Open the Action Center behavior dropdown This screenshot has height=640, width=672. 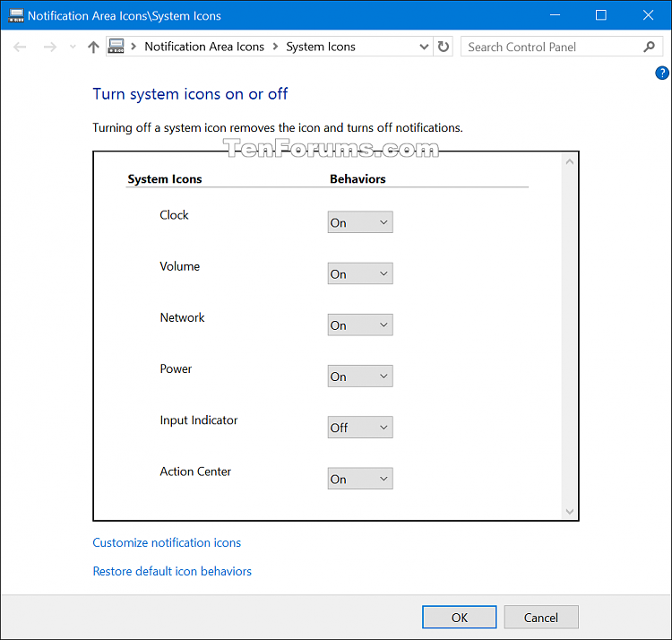360,479
